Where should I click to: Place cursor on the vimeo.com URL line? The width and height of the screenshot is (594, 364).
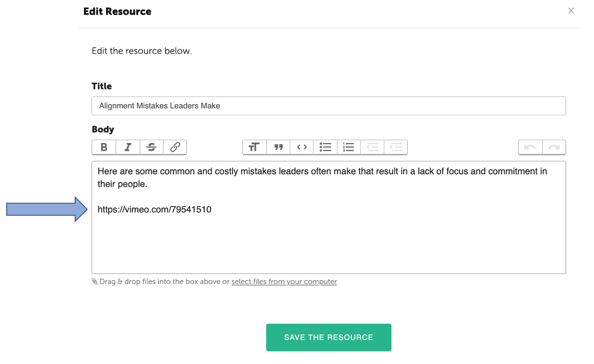click(x=154, y=209)
